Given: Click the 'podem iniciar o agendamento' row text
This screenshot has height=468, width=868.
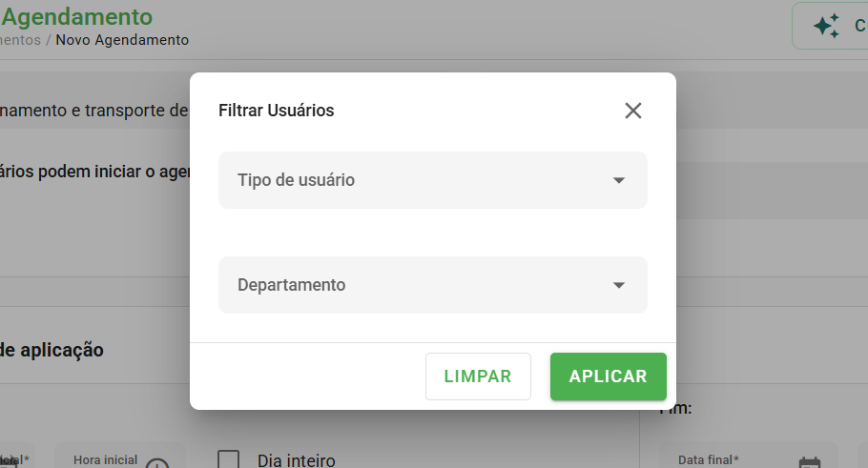Looking at the screenshot, I should (x=94, y=172).
